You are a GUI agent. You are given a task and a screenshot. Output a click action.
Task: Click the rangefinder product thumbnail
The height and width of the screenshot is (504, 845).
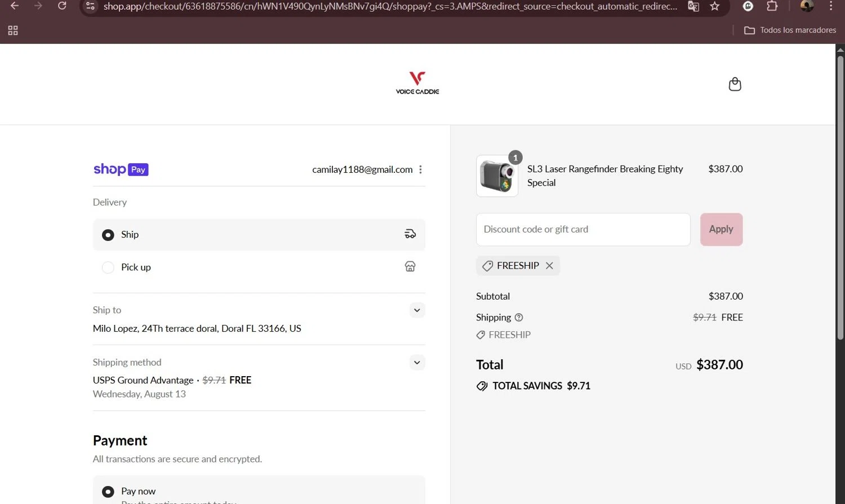coord(497,176)
